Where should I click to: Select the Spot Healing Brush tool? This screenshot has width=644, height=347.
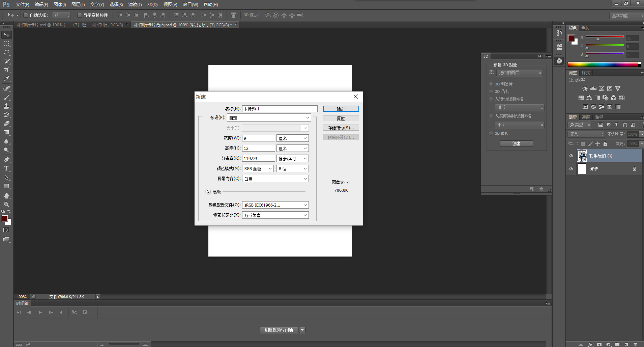[6, 88]
